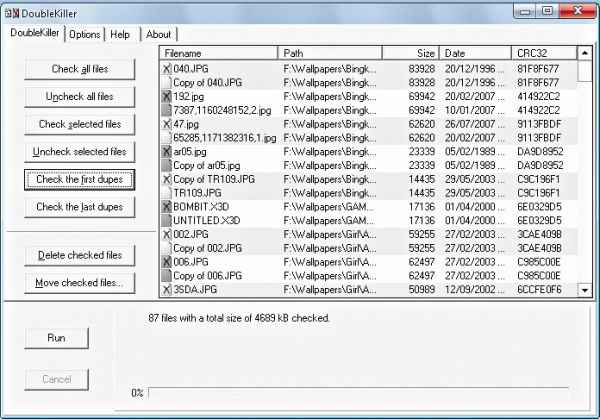Toggle checkbox for Copy of TR109.JPG
The width and height of the screenshot is (600, 419).
tap(166, 179)
